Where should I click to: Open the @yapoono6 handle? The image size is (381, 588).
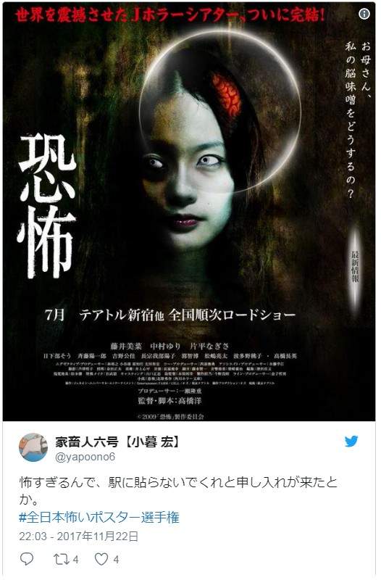(x=85, y=457)
